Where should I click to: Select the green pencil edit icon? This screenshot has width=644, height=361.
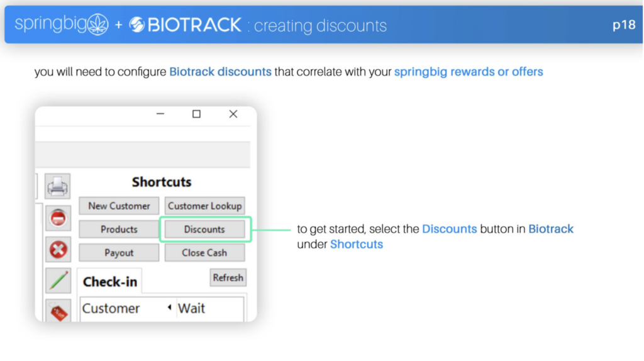(x=58, y=281)
